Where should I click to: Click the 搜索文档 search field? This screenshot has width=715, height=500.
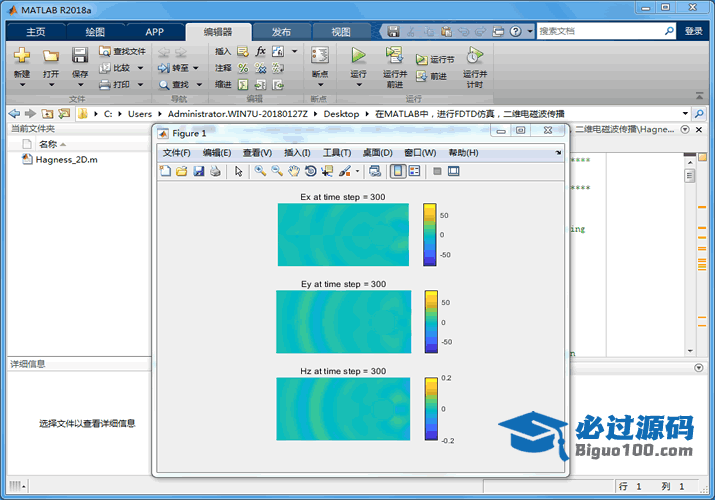point(600,31)
